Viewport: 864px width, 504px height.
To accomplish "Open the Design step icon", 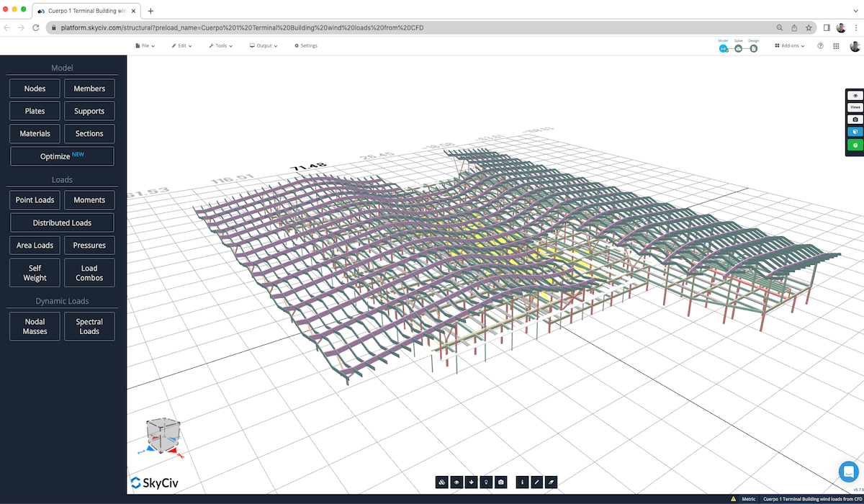I will (753, 49).
